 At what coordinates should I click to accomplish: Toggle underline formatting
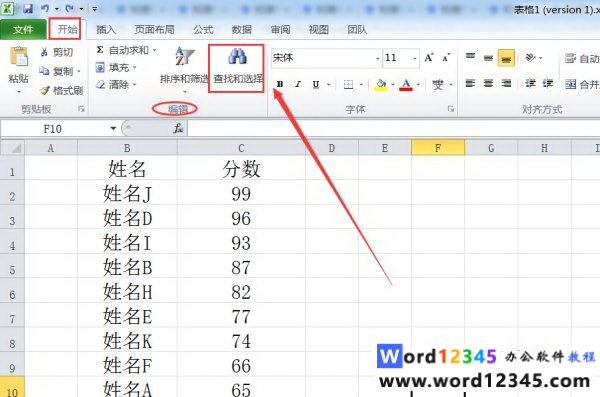(x=315, y=84)
